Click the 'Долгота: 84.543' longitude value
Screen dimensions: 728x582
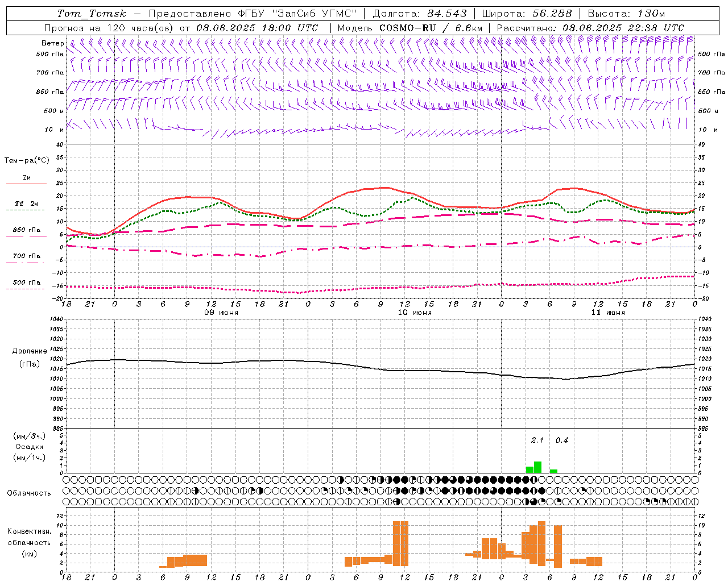coord(420,14)
